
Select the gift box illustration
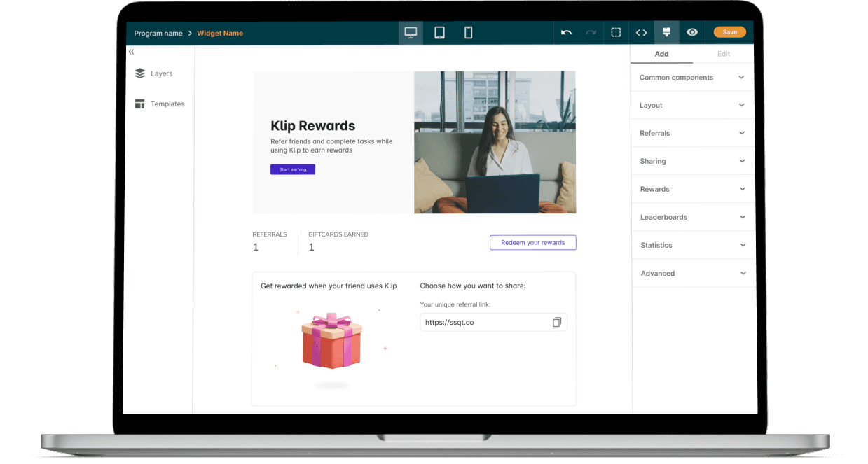[331, 342]
